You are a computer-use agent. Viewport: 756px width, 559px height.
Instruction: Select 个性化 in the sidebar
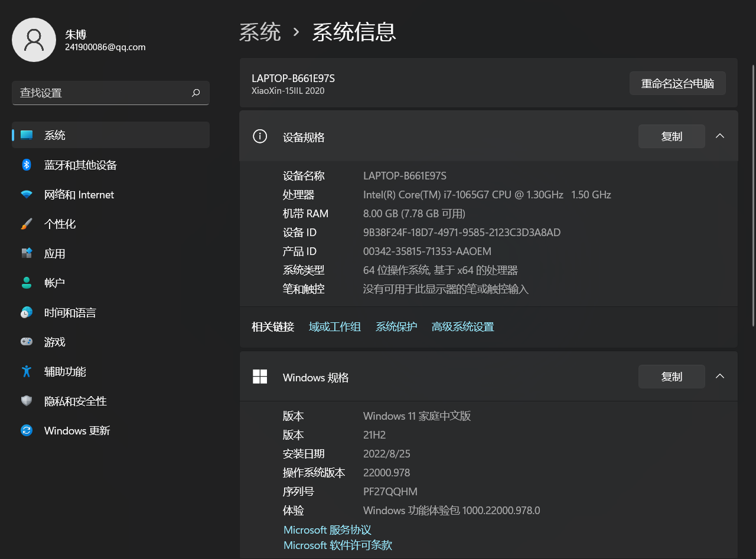111,224
